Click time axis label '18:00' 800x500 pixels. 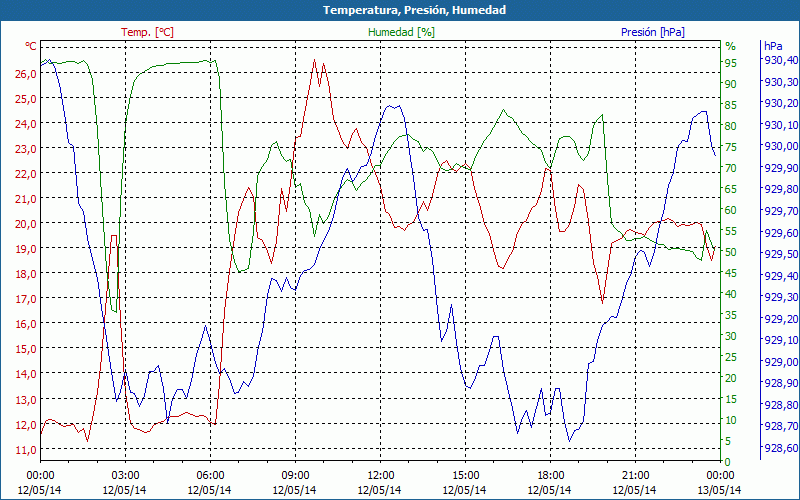coord(549,476)
